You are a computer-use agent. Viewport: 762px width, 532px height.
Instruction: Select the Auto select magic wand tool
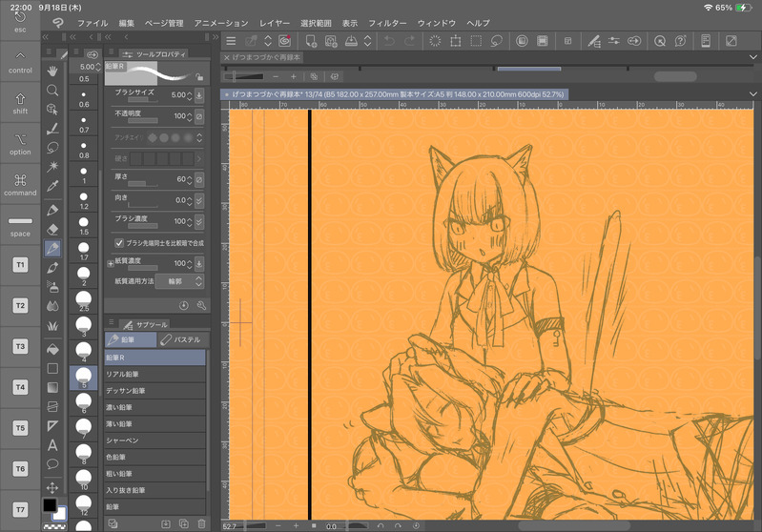click(52, 167)
